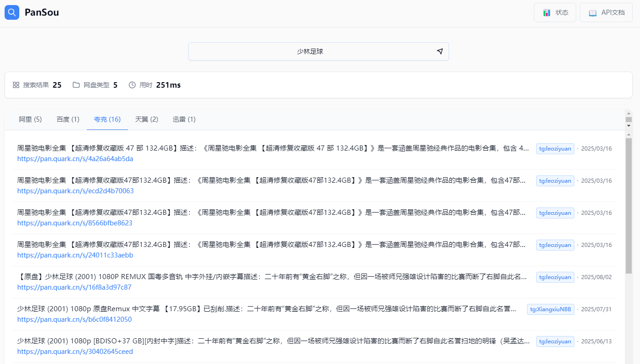Click the paper-plane submit icon in search bar
Image resolution: width=640 pixels, height=364 pixels.
439,51
